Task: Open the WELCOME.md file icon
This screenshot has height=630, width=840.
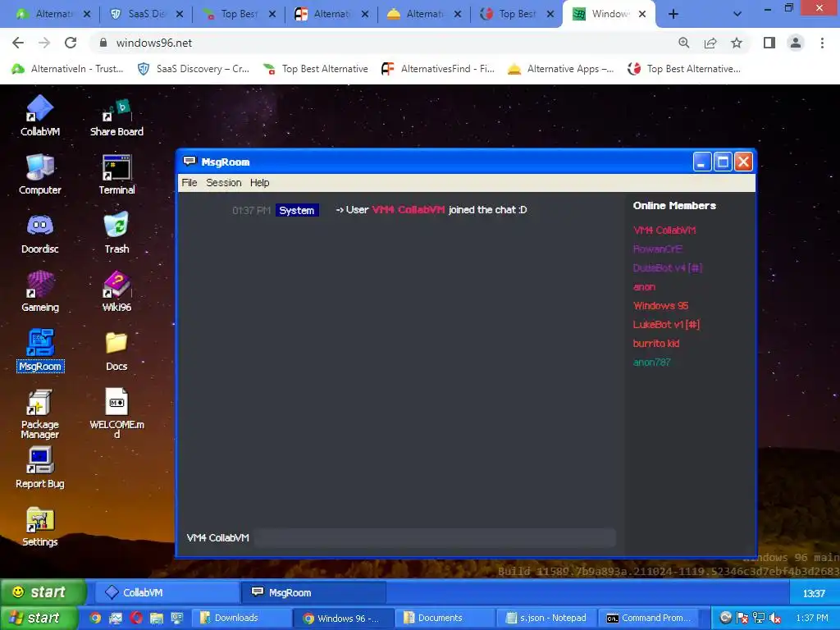Action: [116, 413]
